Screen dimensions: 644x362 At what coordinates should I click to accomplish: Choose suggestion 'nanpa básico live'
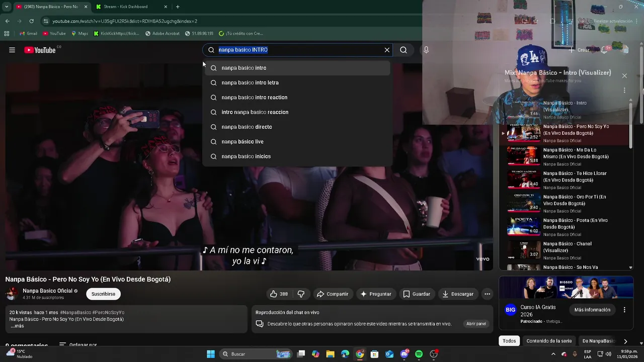pyautogui.click(x=297, y=141)
